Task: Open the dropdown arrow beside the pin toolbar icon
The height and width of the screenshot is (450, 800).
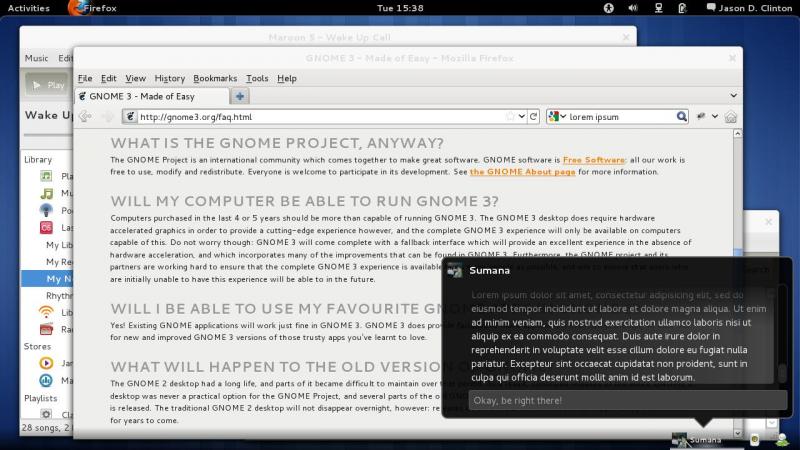Action: coord(715,116)
